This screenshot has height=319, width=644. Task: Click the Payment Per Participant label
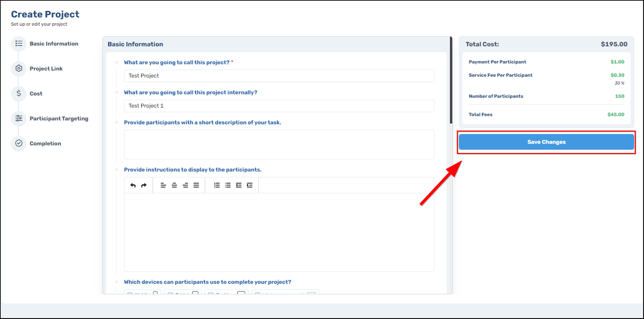(497, 62)
